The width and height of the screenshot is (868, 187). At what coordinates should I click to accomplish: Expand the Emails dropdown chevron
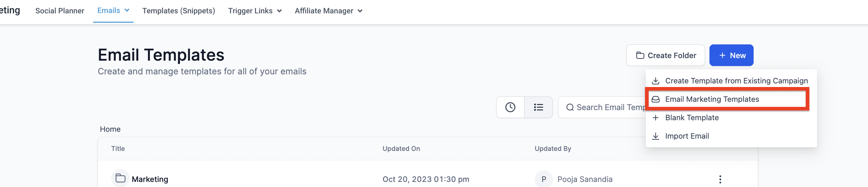pos(127,10)
